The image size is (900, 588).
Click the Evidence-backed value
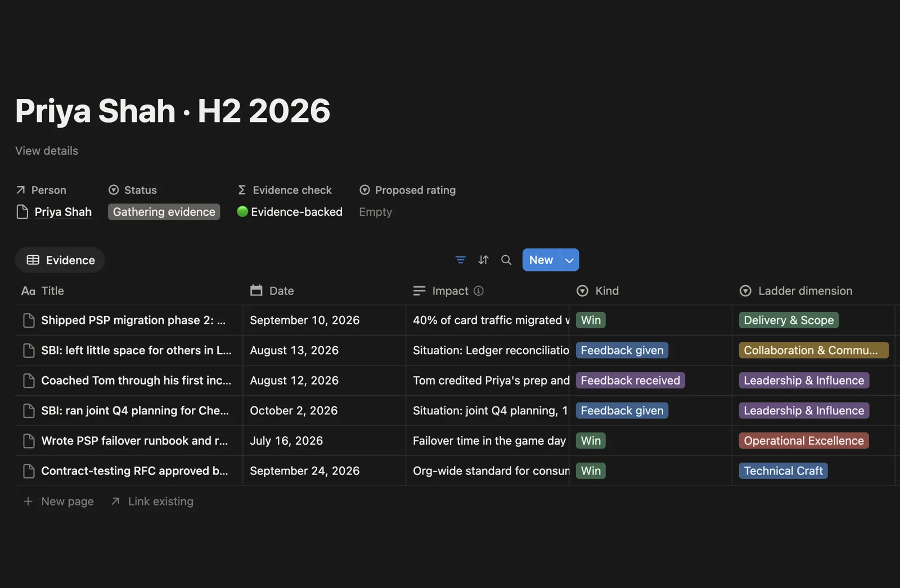290,212
